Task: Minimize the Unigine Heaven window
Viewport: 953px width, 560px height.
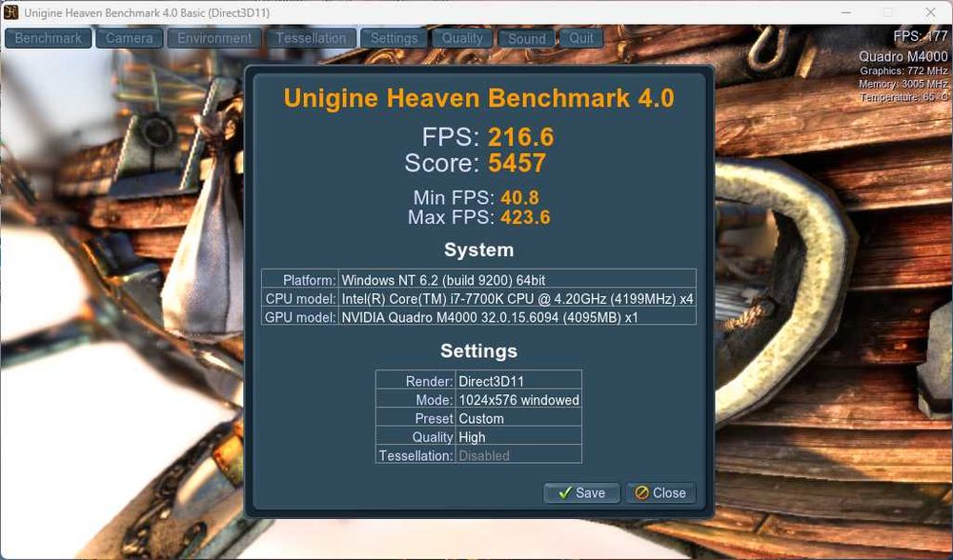Action: [x=846, y=12]
